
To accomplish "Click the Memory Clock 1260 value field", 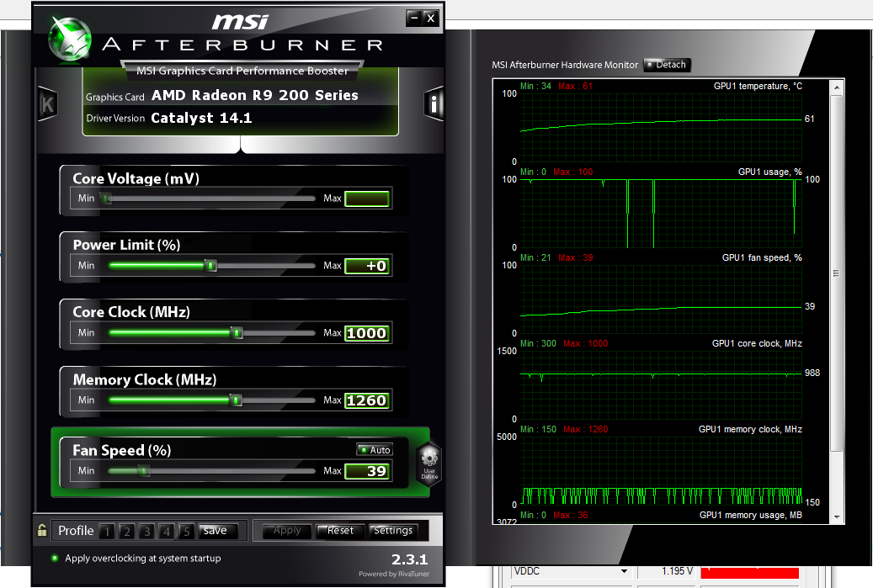I will tap(367, 400).
